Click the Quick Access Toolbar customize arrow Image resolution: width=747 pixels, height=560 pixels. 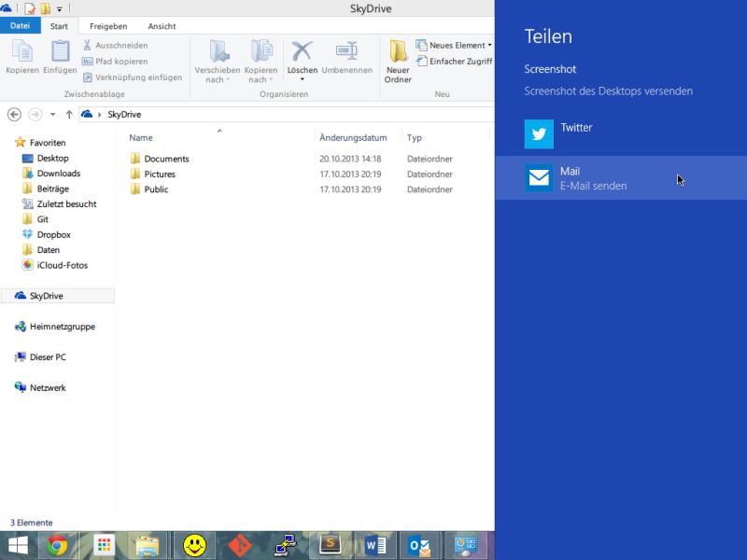[x=60, y=9]
